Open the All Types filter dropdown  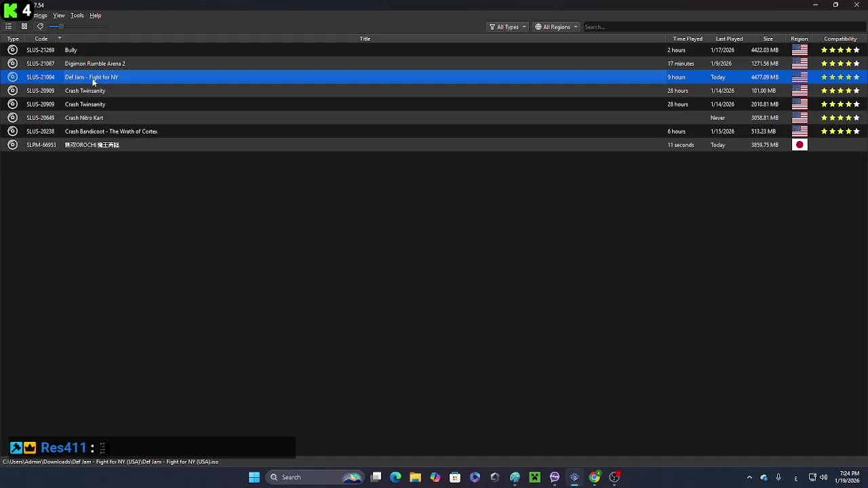pyautogui.click(x=507, y=27)
